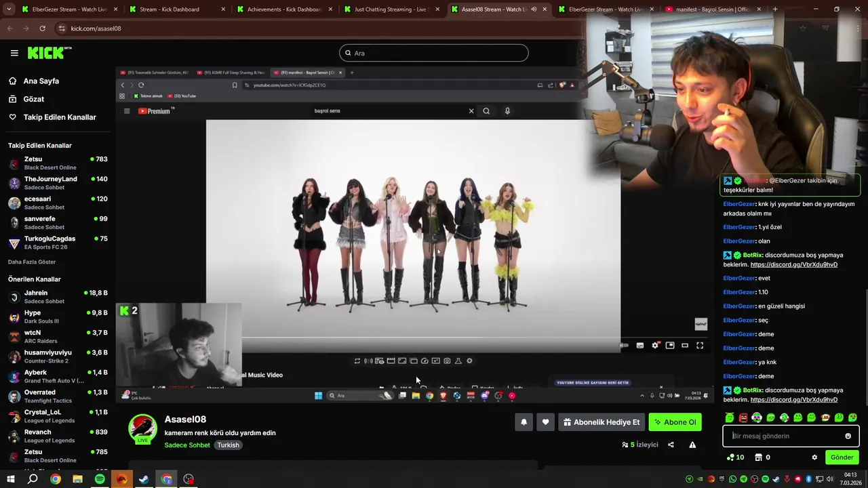
Task: Open recommended channel Overrated
Action: pyautogui.click(x=58, y=396)
